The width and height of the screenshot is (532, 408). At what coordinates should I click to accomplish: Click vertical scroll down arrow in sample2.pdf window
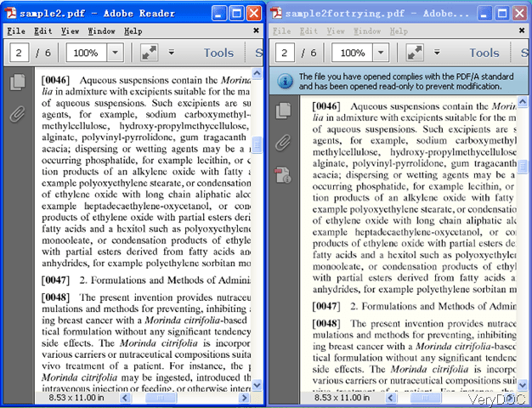point(257,385)
